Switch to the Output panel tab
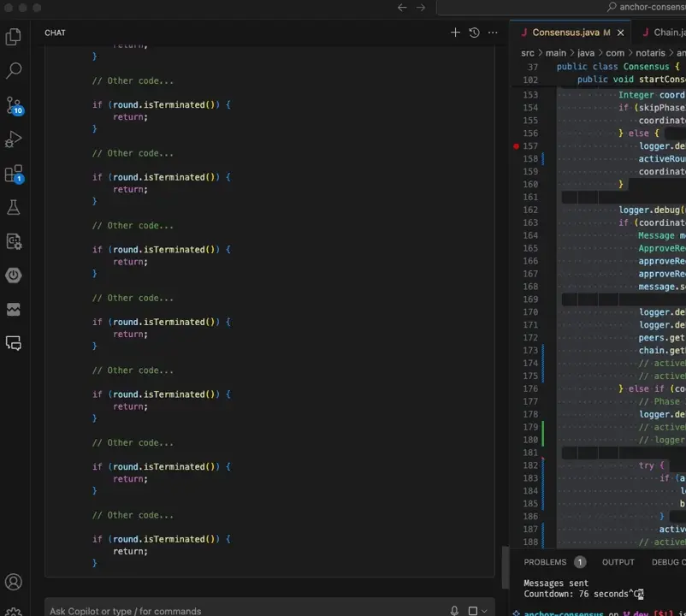This screenshot has width=686, height=616. [x=618, y=562]
